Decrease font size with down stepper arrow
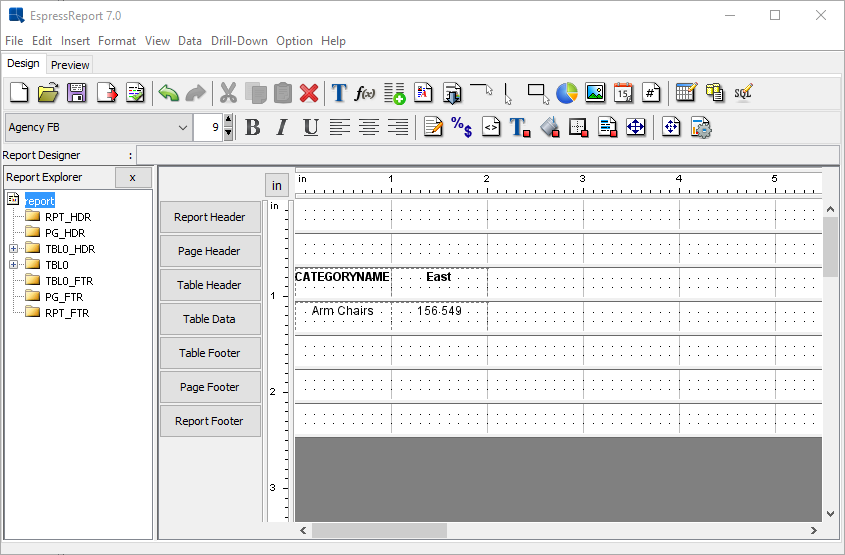The height and width of the screenshot is (555, 845). point(228,134)
